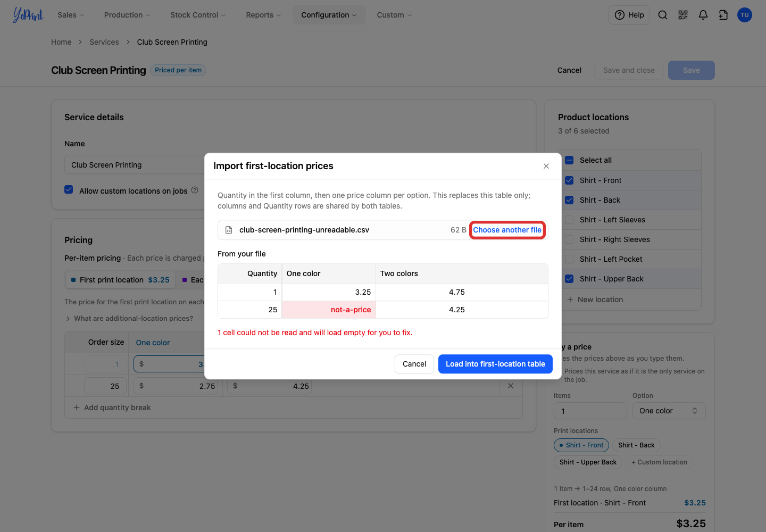The height and width of the screenshot is (532, 766).
Task: Open the Configuration menu
Action: [329, 15]
